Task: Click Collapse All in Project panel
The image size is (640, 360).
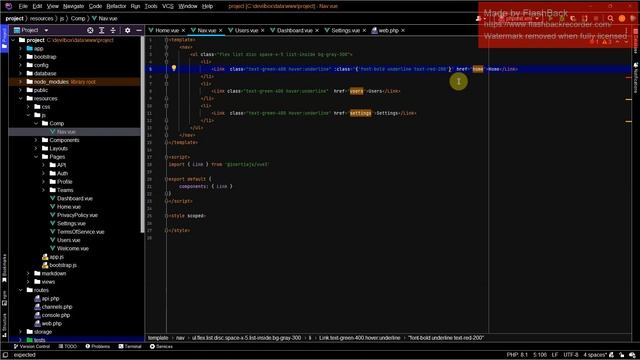Action: coord(113,30)
